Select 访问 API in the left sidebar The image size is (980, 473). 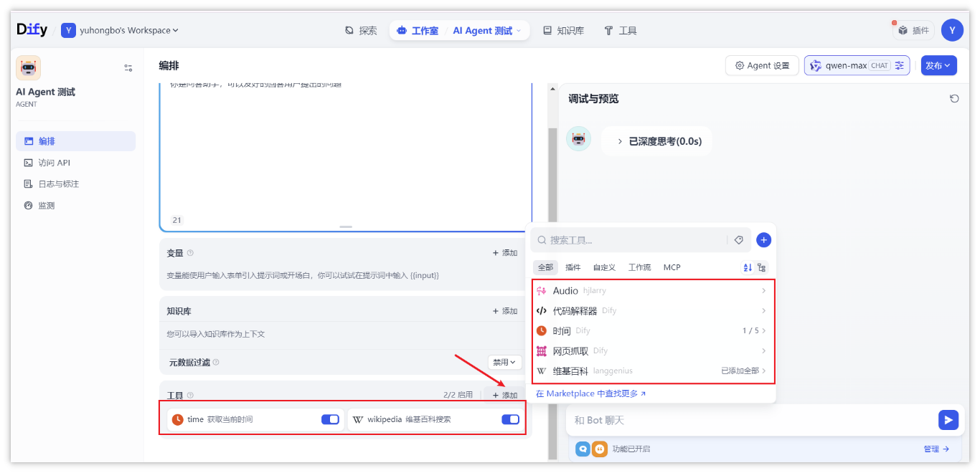click(75, 163)
